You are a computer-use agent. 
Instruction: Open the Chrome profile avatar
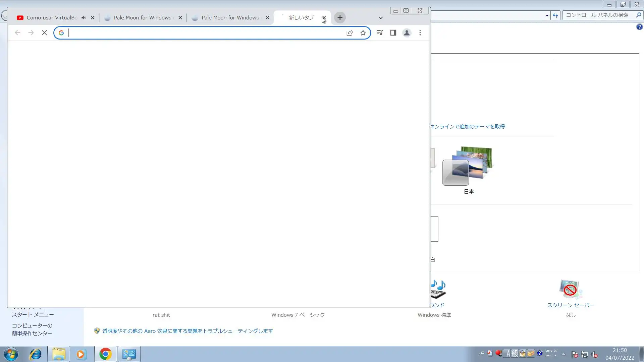pyautogui.click(x=407, y=33)
